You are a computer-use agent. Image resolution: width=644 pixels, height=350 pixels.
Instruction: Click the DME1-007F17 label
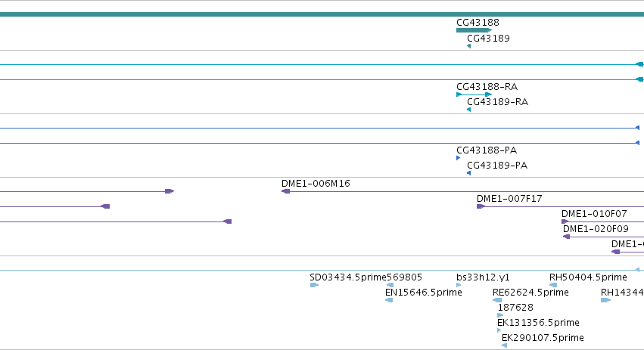pos(509,199)
